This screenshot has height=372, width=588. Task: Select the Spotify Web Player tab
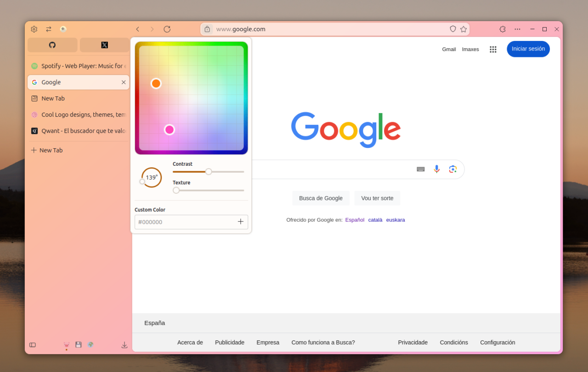(78, 66)
